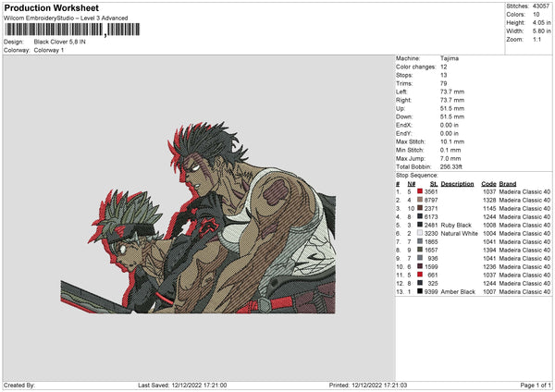Click the olive swatch beside stitch count 1657

pyautogui.click(x=420, y=250)
